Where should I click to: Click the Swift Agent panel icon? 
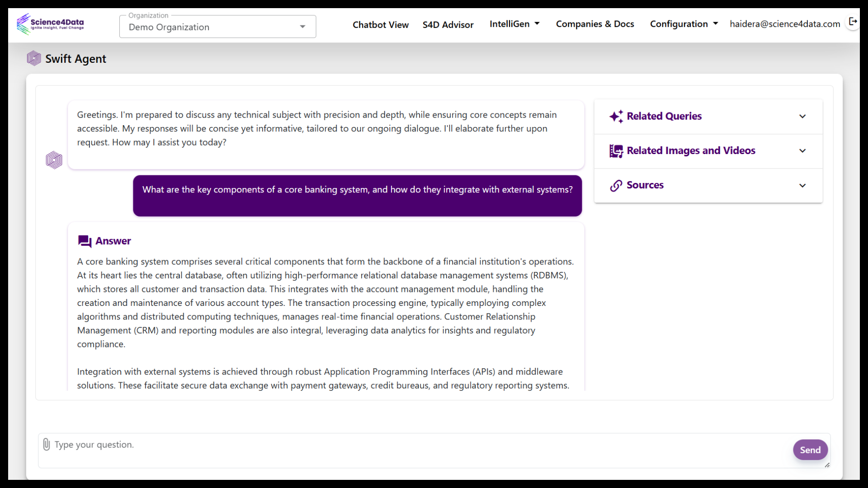(34, 58)
